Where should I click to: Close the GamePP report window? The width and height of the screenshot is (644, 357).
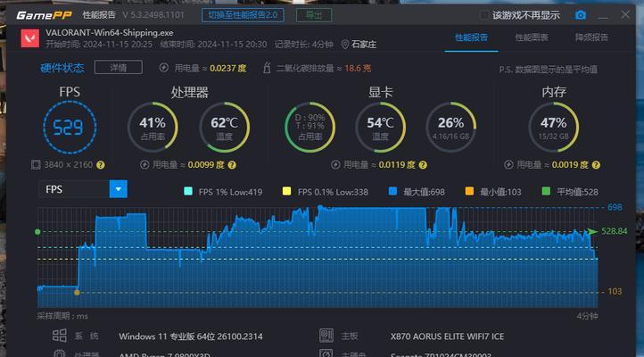[625, 15]
